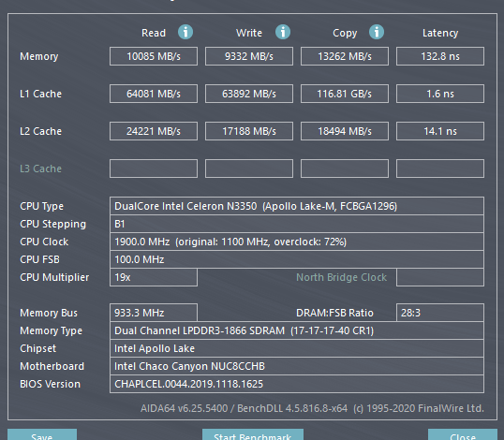Select Memory latency 132.8 ns
This screenshot has width=504, height=440.
point(440,56)
